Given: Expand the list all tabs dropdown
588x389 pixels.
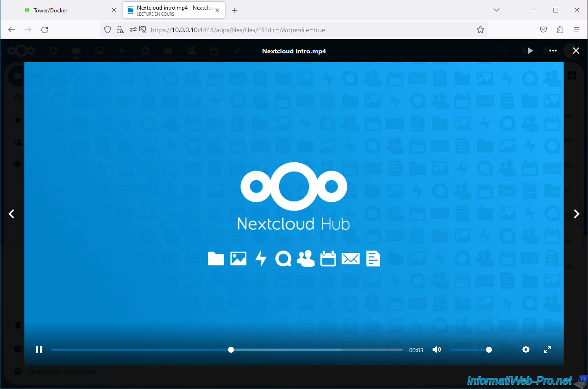Looking at the screenshot, I should pos(496,10).
